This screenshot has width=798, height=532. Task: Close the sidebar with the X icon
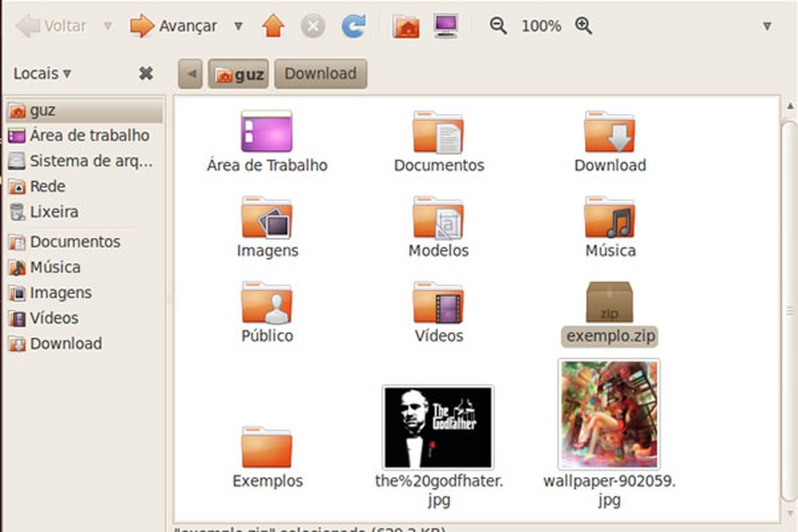(x=145, y=73)
